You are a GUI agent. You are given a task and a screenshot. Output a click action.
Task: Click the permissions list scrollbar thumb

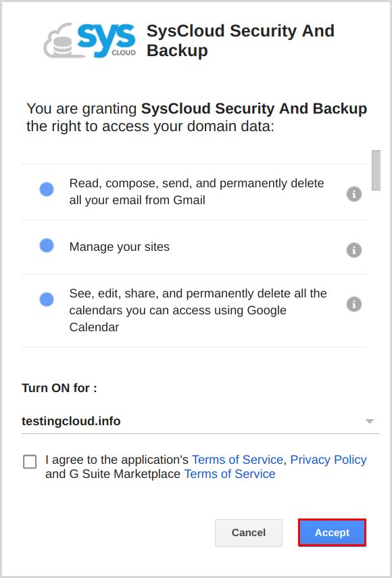tap(376, 170)
